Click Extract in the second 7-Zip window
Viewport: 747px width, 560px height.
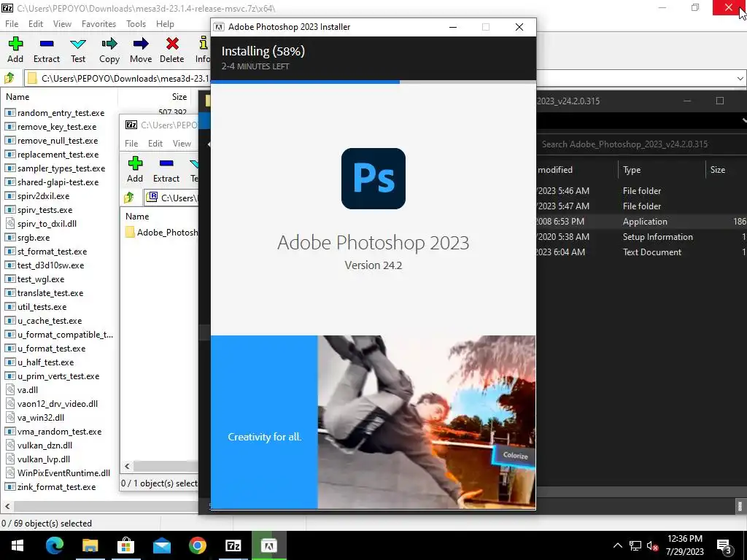[x=166, y=169]
